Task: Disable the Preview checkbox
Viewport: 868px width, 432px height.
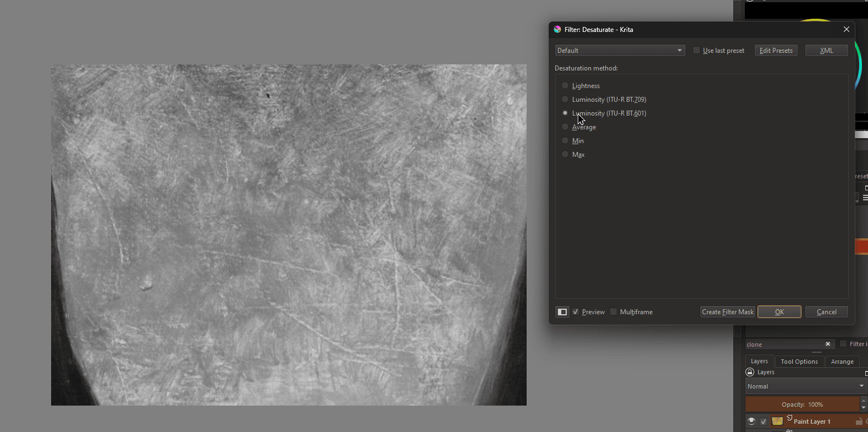Action: pyautogui.click(x=576, y=312)
